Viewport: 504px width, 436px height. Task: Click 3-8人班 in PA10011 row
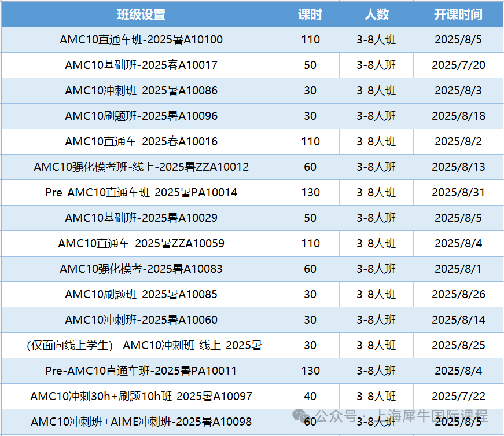pyautogui.click(x=376, y=371)
